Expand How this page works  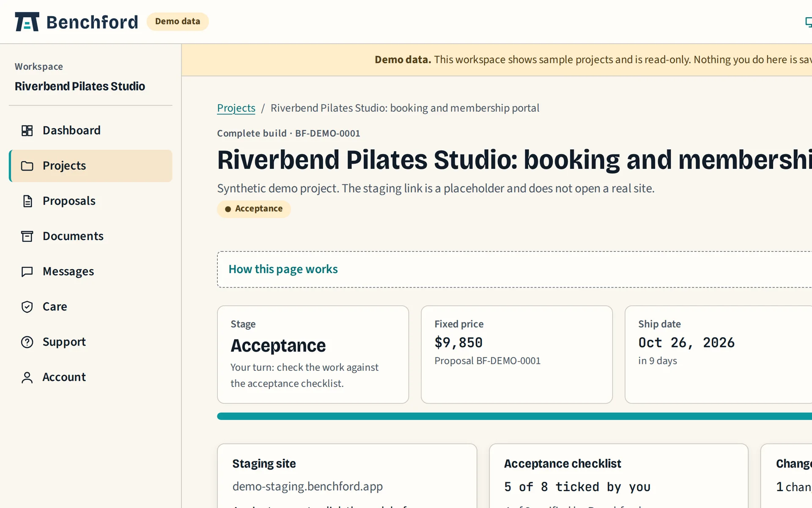point(283,269)
